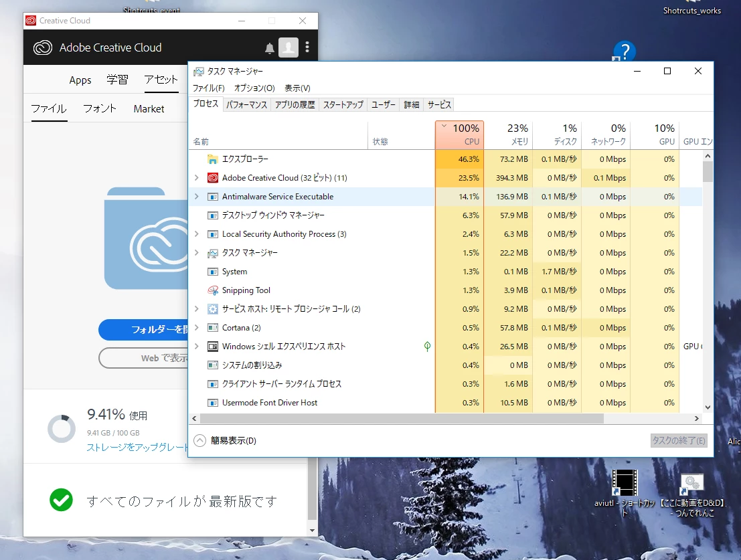Expand service host remote procedure call group
Screen dimensions: 741x560
[197, 309]
